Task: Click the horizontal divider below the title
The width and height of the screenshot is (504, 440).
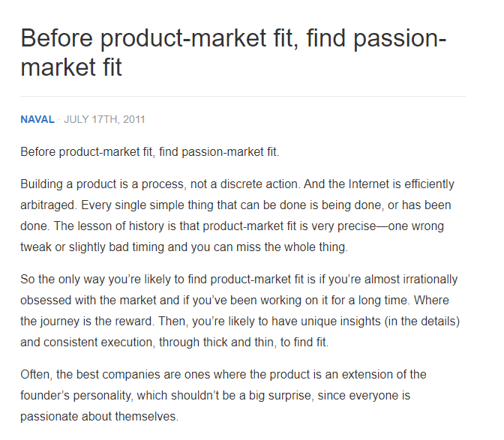Action: coord(243,97)
